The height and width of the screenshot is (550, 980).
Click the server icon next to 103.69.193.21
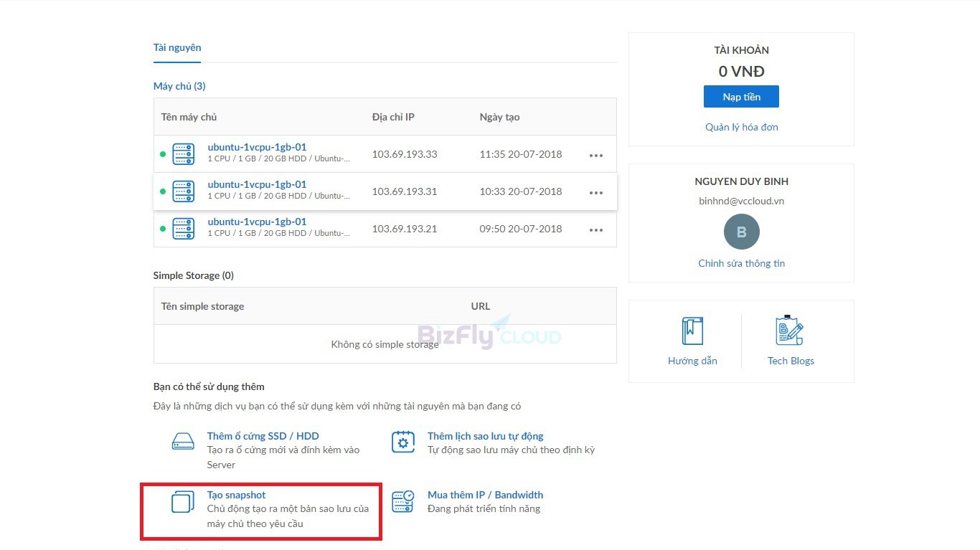pyautogui.click(x=183, y=228)
